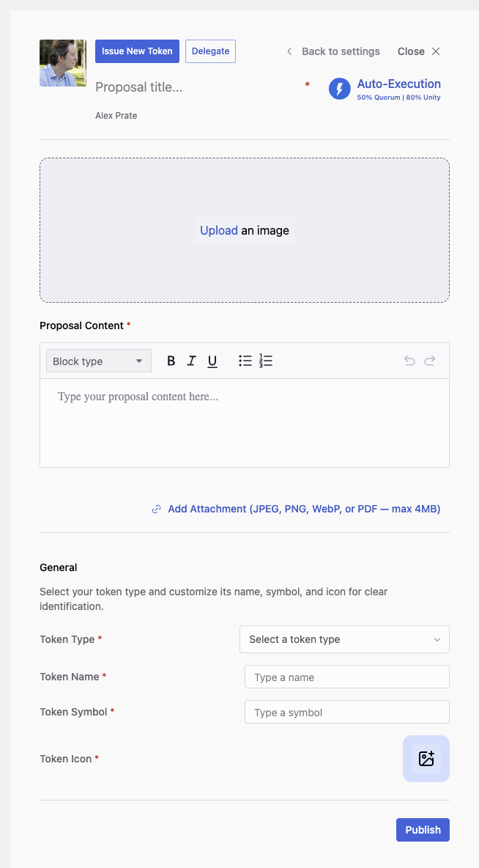
Task: Insert a bulleted list
Action: [x=245, y=361]
